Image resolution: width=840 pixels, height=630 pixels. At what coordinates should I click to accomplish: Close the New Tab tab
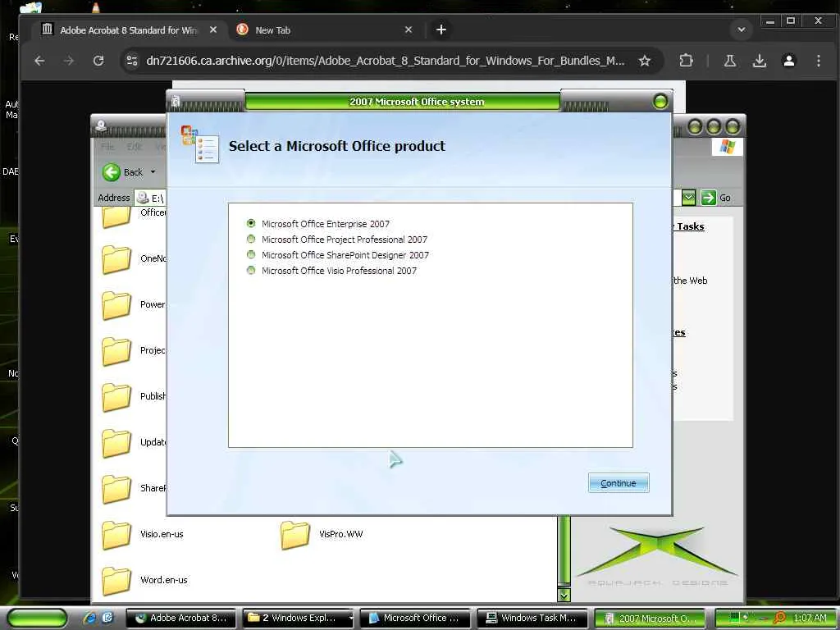[409, 30]
